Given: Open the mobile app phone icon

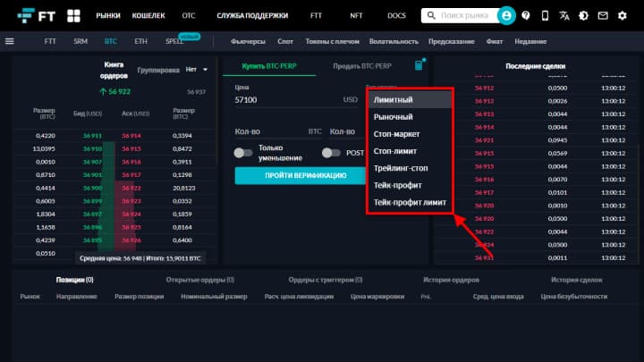Looking at the screenshot, I should (546, 15).
